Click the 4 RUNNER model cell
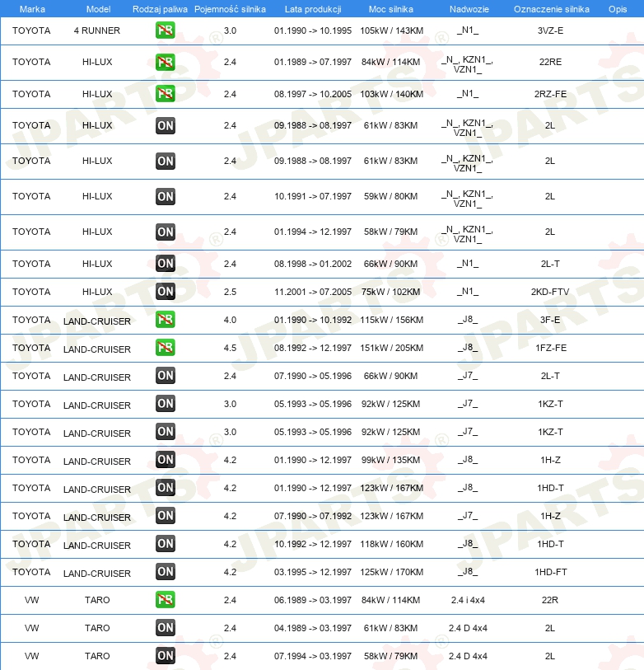 click(96, 30)
